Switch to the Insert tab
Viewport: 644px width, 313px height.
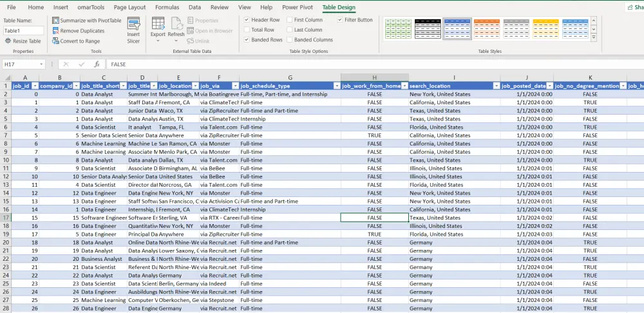pyautogui.click(x=61, y=7)
